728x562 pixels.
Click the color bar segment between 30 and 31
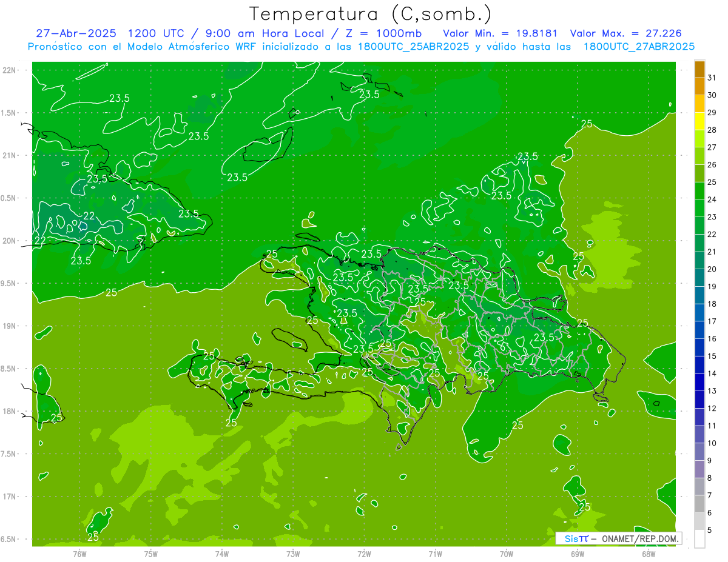pos(699,87)
